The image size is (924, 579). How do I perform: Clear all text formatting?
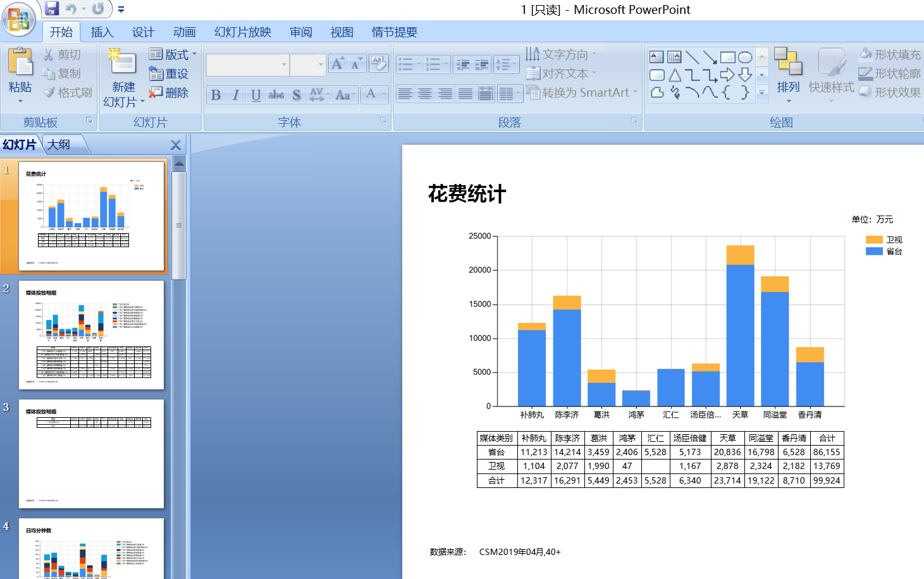(x=378, y=63)
